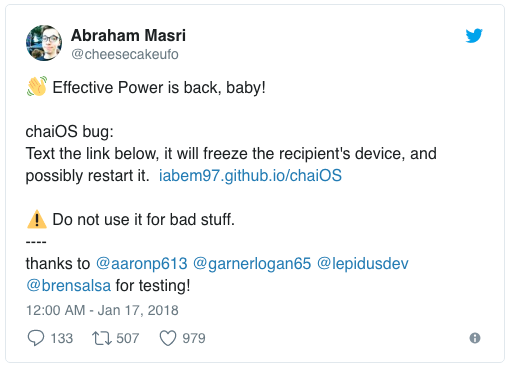Viewport: 513px width, 368px height.
Task: Click the 12:00 AM - Jan 17, 2018 timestamp
Action: (x=102, y=310)
